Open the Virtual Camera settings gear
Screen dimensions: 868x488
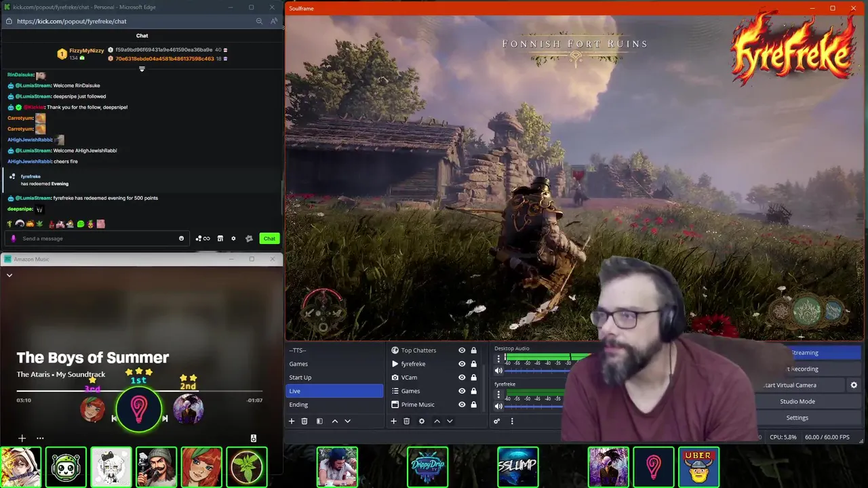(x=854, y=385)
